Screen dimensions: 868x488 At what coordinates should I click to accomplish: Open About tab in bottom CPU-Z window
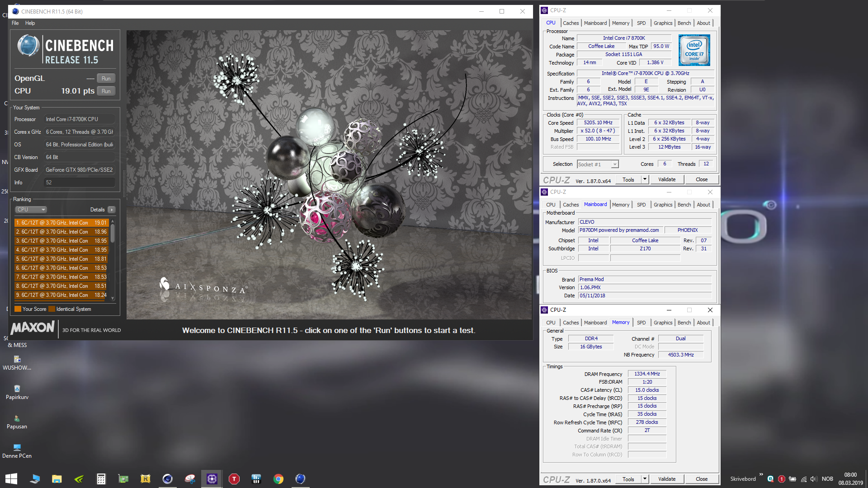click(703, 323)
